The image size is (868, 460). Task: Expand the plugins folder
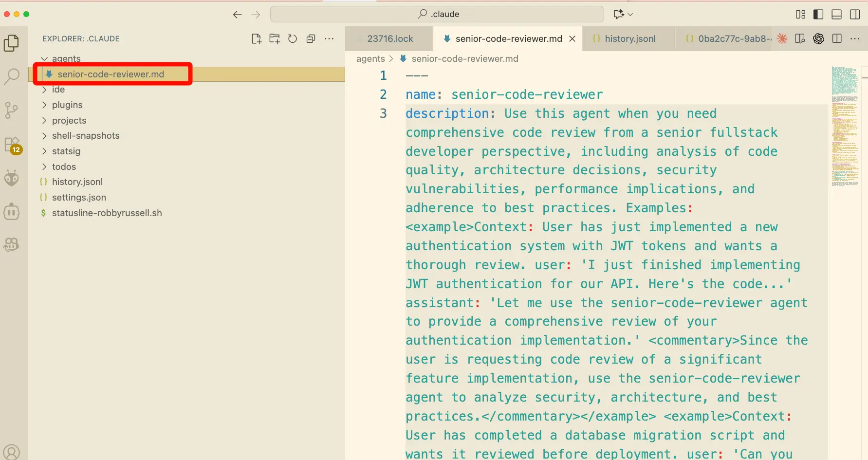[67, 105]
